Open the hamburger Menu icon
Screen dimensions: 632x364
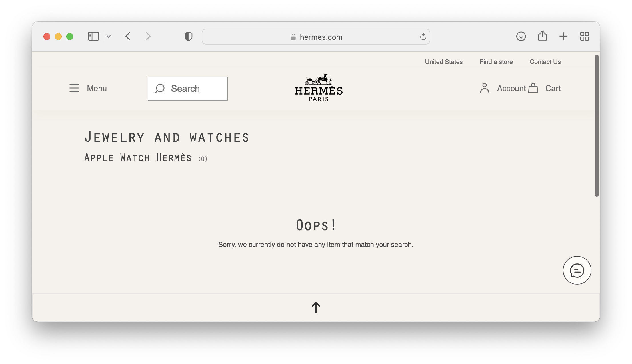click(x=74, y=88)
